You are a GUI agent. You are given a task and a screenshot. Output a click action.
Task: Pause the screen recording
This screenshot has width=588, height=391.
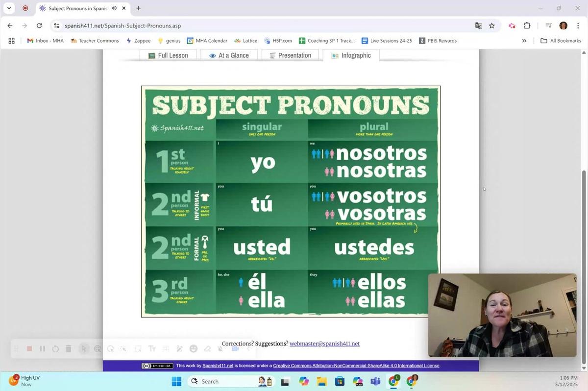coord(43,348)
